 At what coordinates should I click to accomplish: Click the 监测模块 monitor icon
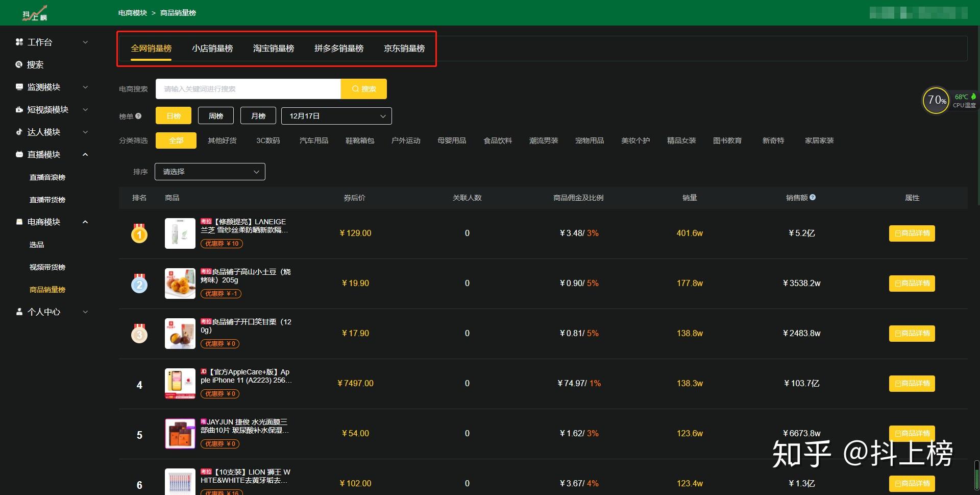[19, 87]
